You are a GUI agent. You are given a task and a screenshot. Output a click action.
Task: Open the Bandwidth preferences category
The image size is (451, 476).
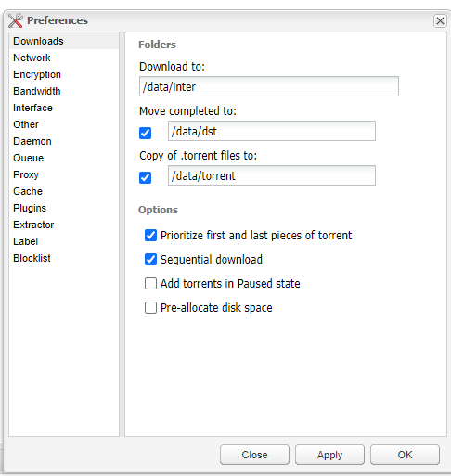pyautogui.click(x=64, y=91)
